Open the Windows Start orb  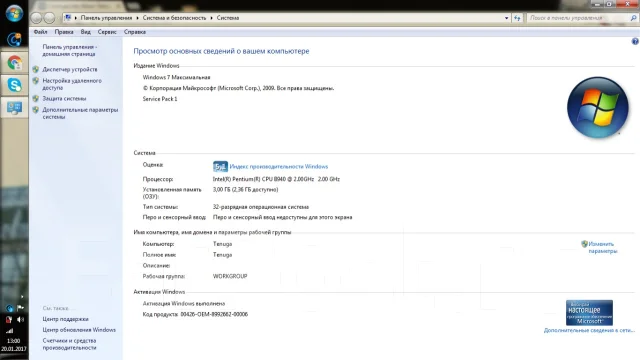coord(14,13)
